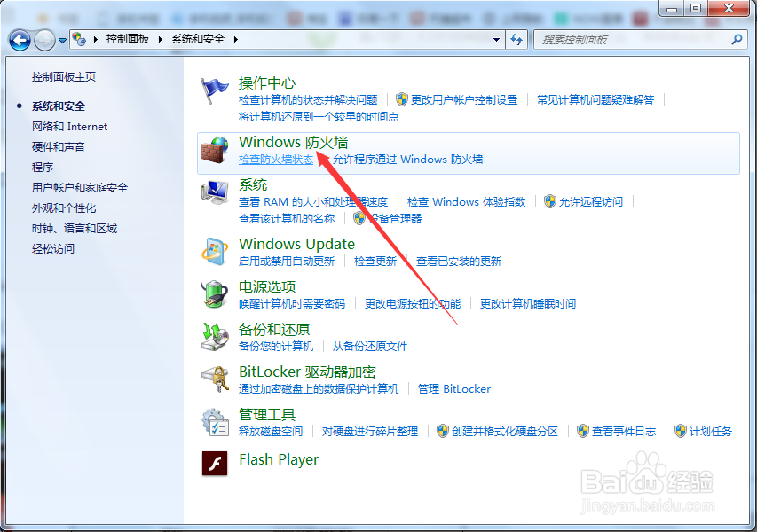Open 外观和个性化 in sidebar
Screen dimensions: 757x532
click(x=64, y=207)
